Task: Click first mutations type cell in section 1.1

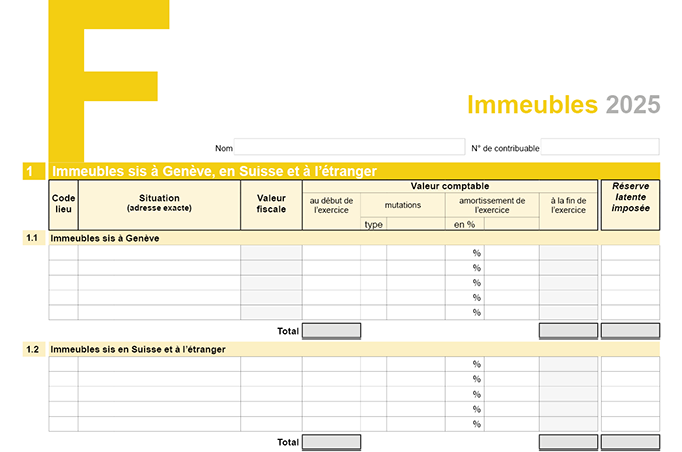Action: click(x=373, y=253)
